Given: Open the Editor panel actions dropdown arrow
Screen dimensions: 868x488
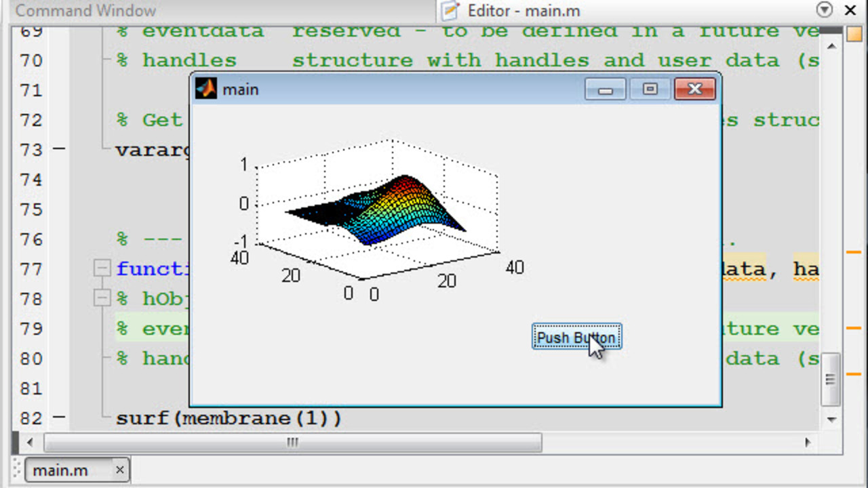Looking at the screenshot, I should tap(825, 10).
